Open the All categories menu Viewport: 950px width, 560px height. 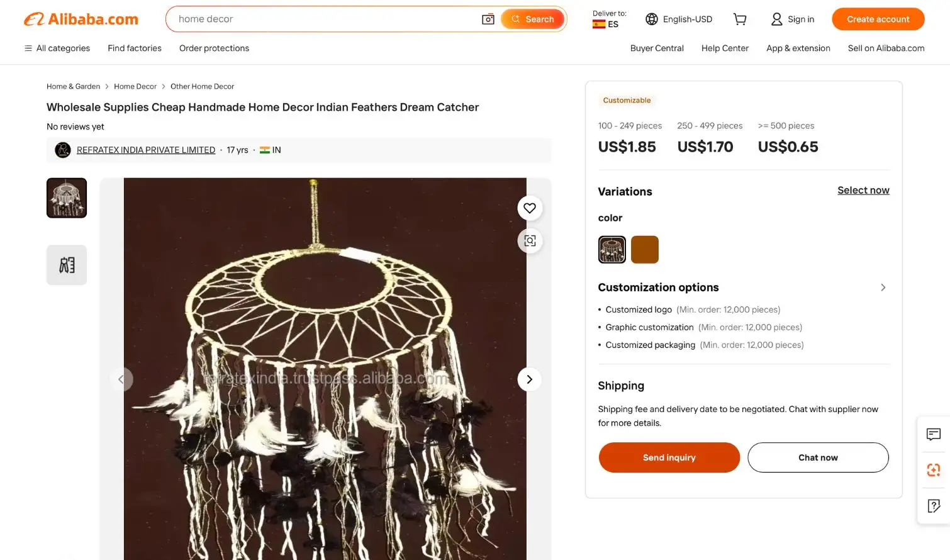(x=57, y=48)
